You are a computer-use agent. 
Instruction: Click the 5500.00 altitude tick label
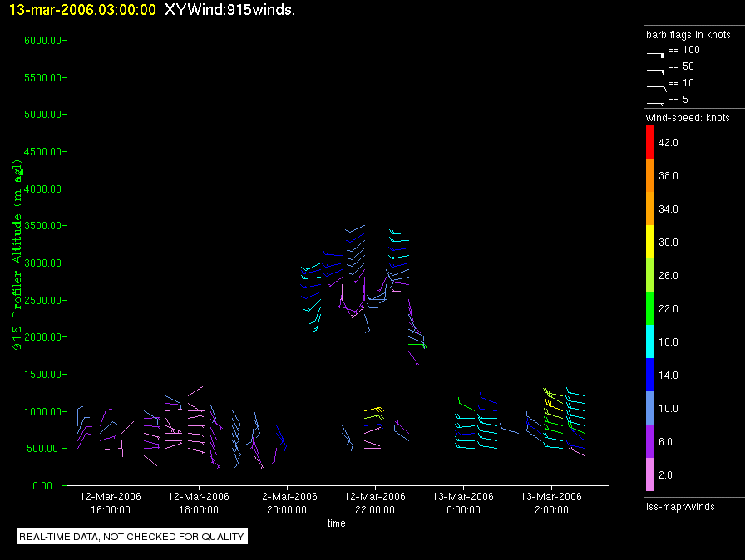click(42, 77)
